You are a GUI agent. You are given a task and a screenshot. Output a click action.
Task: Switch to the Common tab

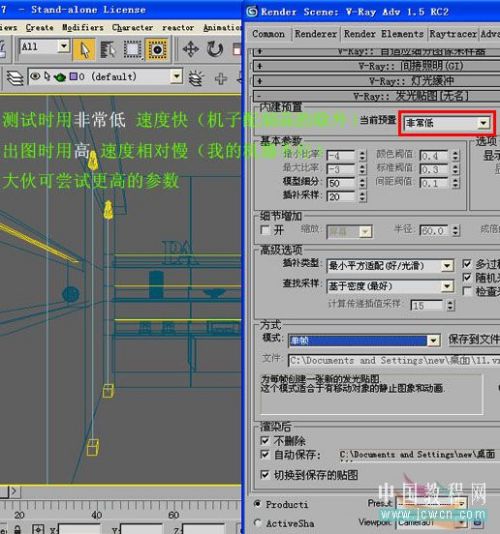pyautogui.click(x=268, y=34)
